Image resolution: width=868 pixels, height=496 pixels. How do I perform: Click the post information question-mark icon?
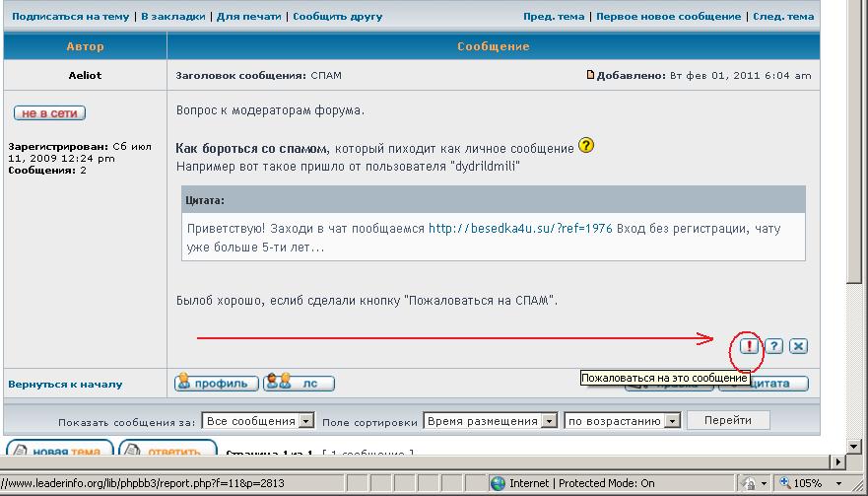coord(773,346)
